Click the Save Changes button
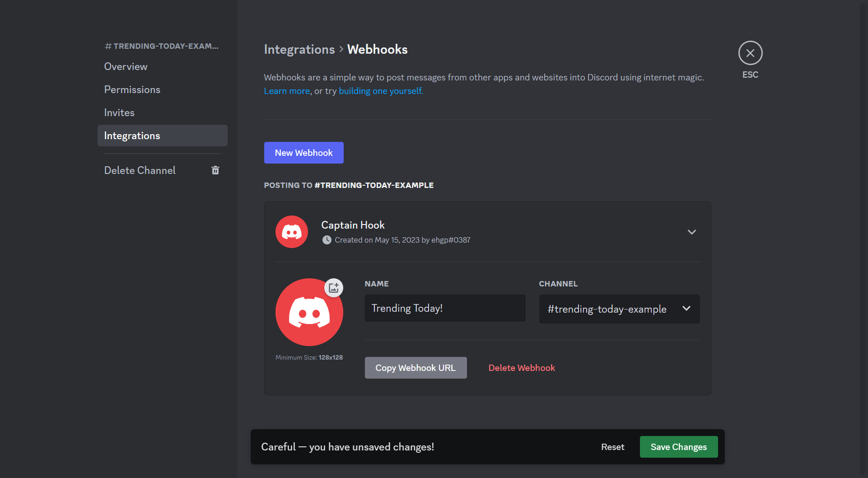Image resolution: width=868 pixels, height=478 pixels. pos(678,447)
